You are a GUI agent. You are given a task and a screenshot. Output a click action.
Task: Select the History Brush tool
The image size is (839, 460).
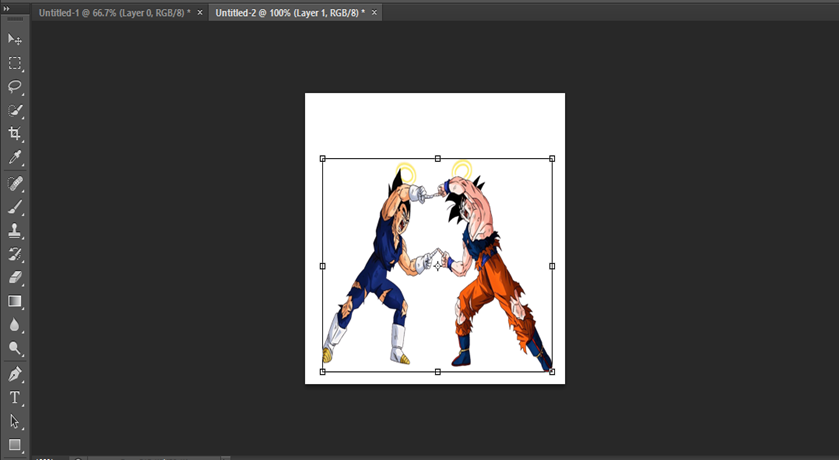point(14,254)
